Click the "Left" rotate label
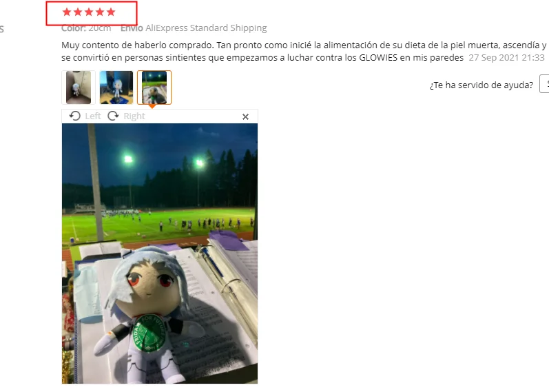The image size is (549, 392). point(93,116)
